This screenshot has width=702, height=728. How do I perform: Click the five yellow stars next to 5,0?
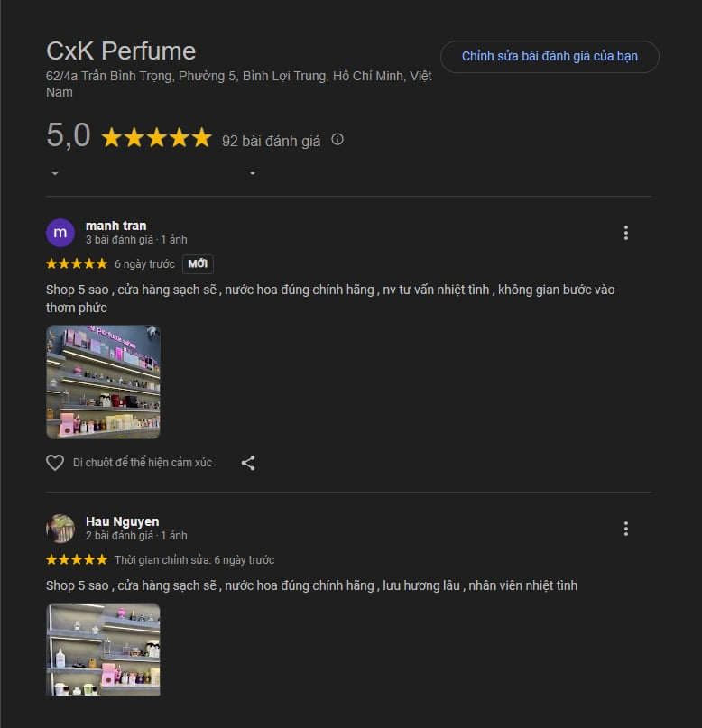click(x=156, y=137)
